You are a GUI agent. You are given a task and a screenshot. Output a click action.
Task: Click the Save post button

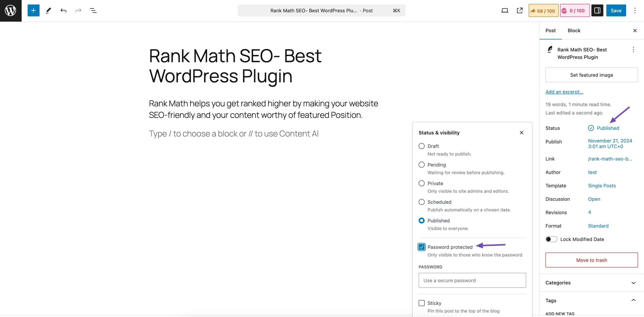(616, 11)
